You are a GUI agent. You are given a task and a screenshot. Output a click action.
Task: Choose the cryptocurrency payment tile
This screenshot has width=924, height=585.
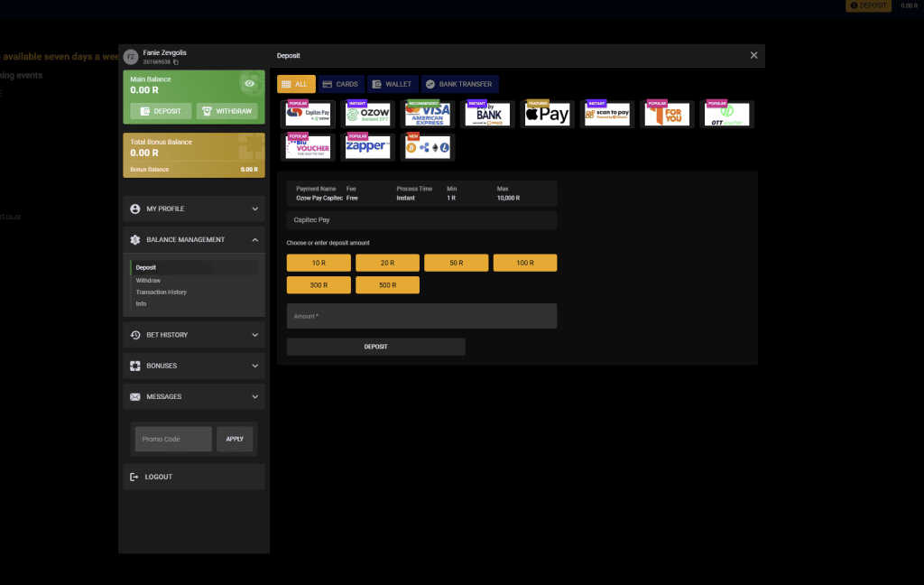coord(428,147)
